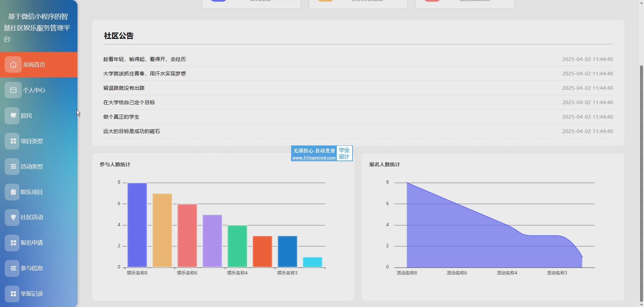The height and width of the screenshot is (307, 644).
Task: Open announcement 趁着年轻，输得起，看得开，去经历
Action: point(145,59)
